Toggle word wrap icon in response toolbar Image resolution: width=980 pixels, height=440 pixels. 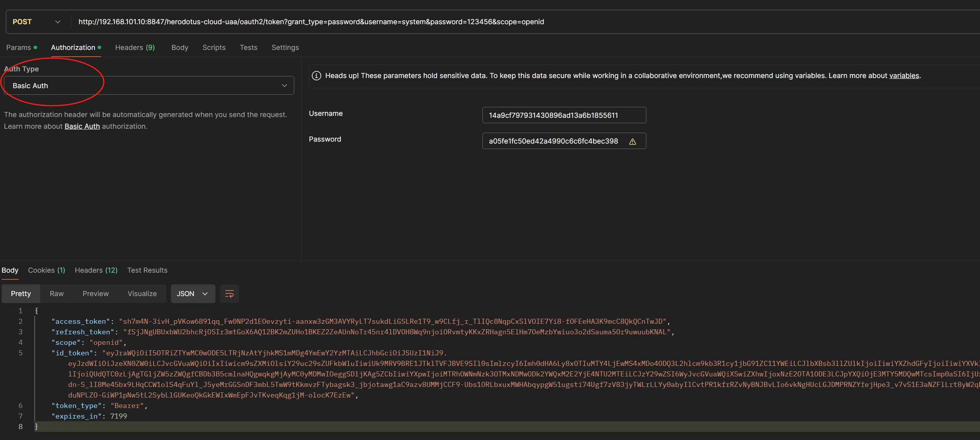point(229,294)
